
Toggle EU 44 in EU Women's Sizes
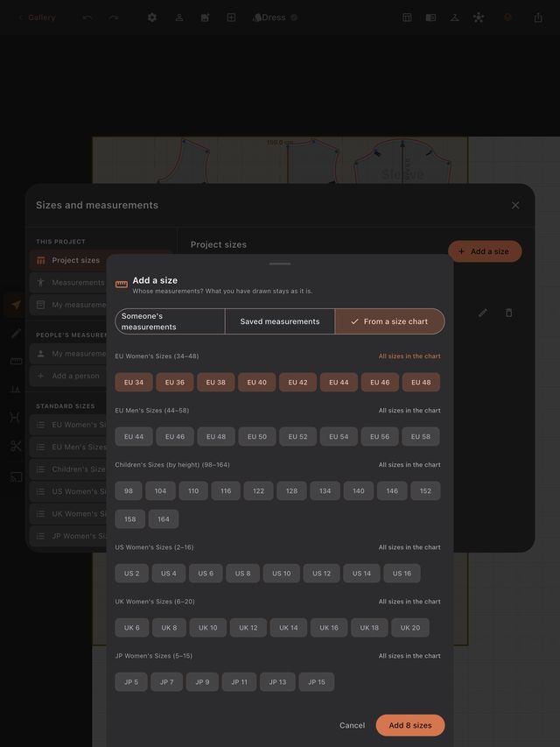tap(339, 382)
